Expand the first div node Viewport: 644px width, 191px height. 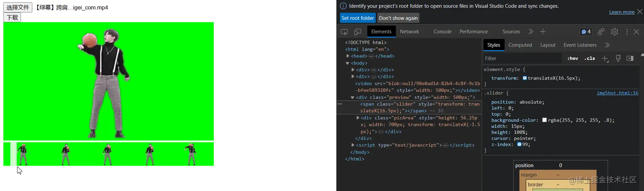[353, 70]
